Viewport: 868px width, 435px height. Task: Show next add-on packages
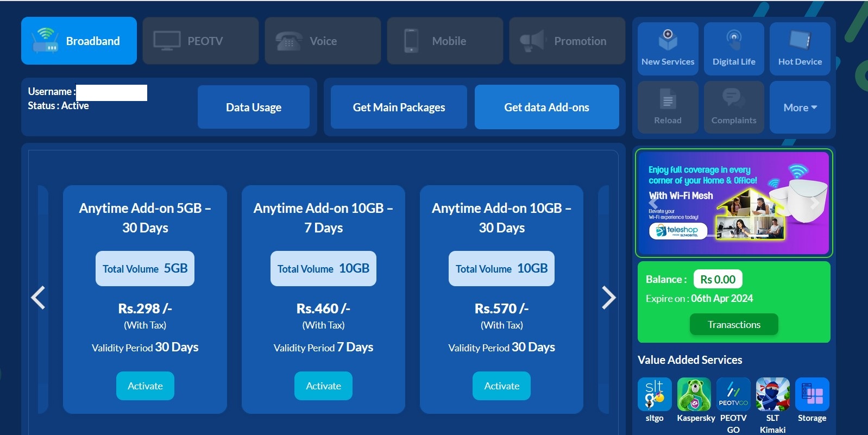click(x=609, y=298)
